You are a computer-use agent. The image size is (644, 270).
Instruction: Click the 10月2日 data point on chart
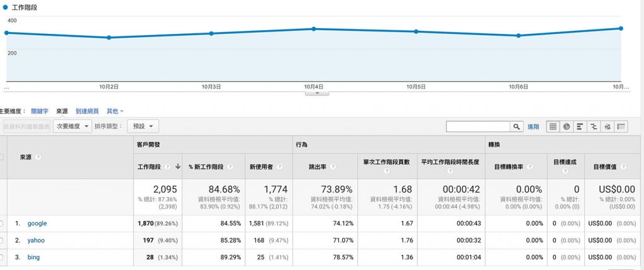click(109, 37)
